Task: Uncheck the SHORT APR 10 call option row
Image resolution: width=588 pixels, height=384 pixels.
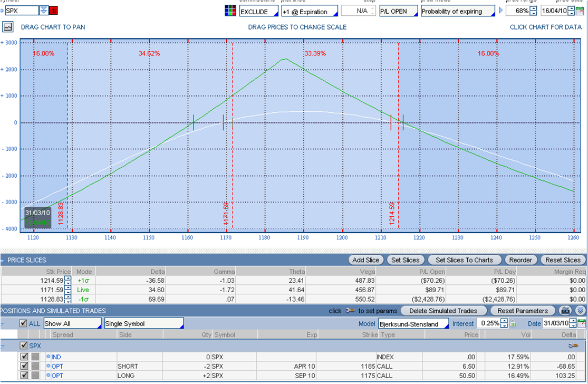Action: (x=24, y=366)
